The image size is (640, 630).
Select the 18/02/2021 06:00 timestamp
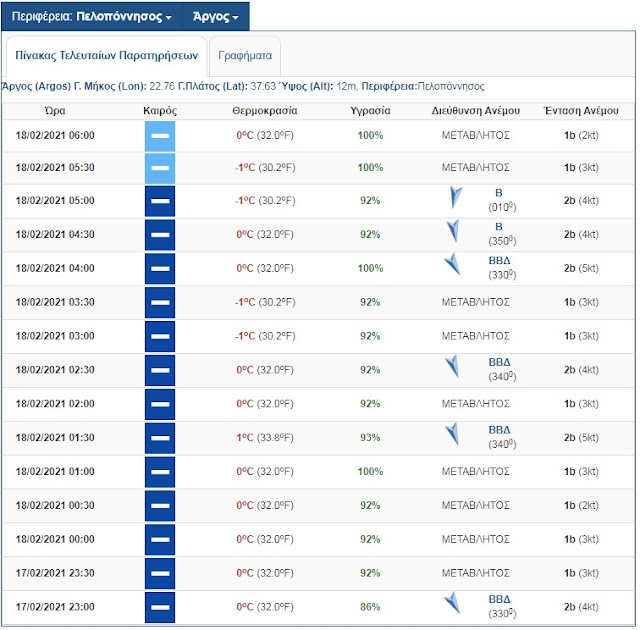pyautogui.click(x=55, y=135)
